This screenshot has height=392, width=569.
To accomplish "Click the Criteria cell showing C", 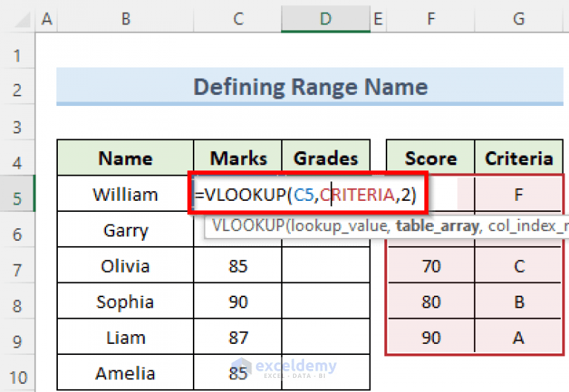I will [x=519, y=266].
